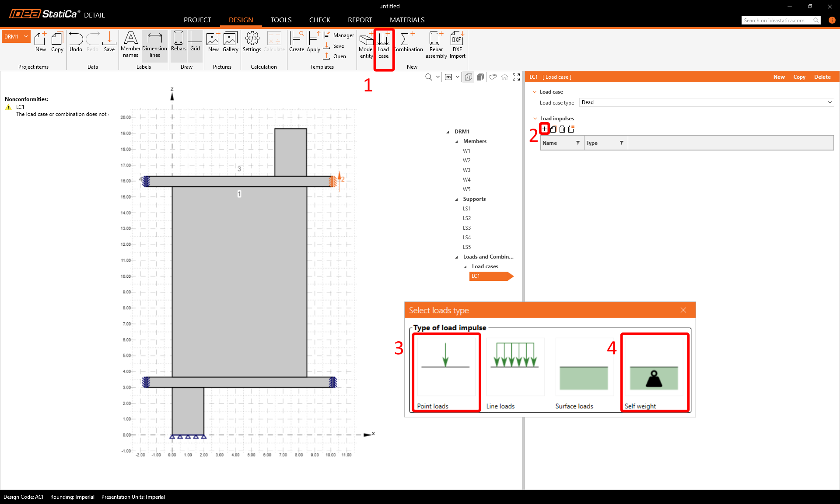The width and height of the screenshot is (840, 504).
Task: Delete load impulse with trash icon
Action: [x=562, y=129]
